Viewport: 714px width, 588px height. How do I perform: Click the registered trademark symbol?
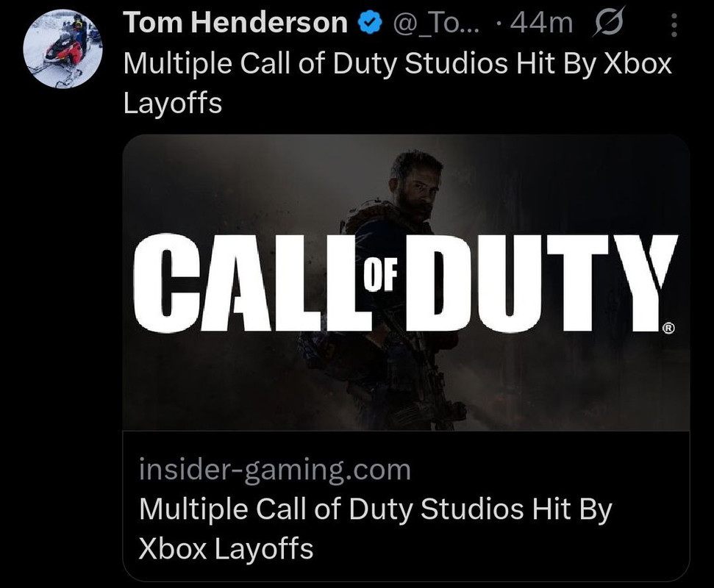[668, 328]
